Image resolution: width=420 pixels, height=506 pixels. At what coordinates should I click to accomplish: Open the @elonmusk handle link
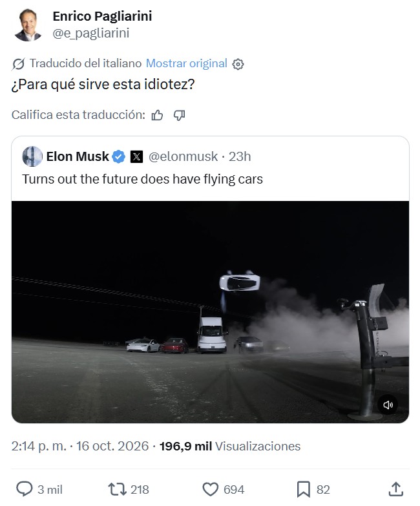[183, 156]
